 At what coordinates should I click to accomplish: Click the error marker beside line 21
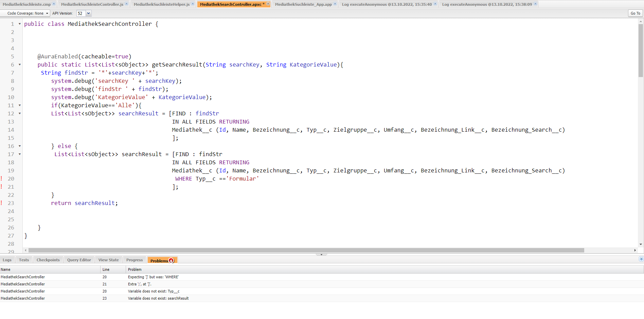tap(1, 187)
